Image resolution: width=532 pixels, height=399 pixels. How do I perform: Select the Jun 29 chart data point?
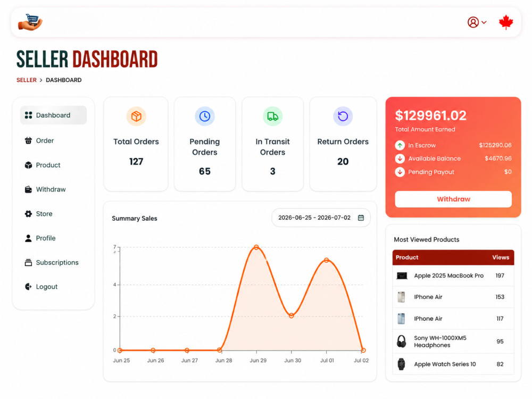coord(256,247)
